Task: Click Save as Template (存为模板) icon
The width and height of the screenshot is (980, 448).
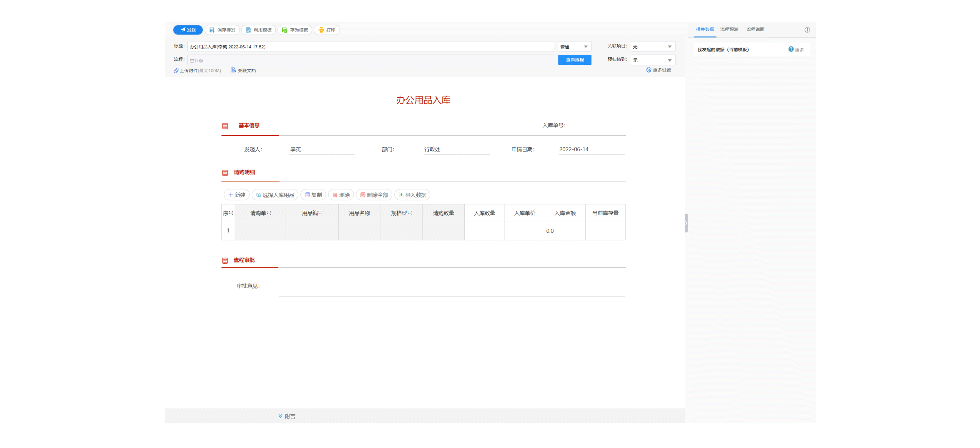Action: click(x=285, y=30)
